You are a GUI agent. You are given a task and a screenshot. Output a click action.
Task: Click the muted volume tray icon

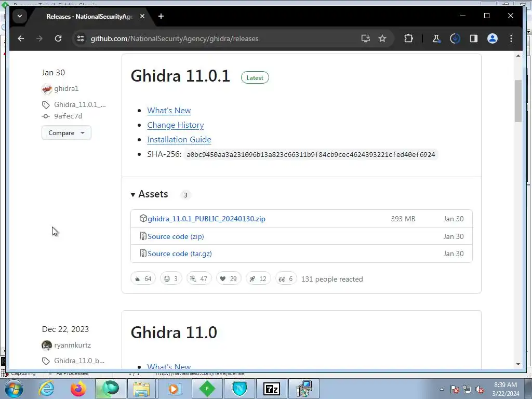click(480, 389)
